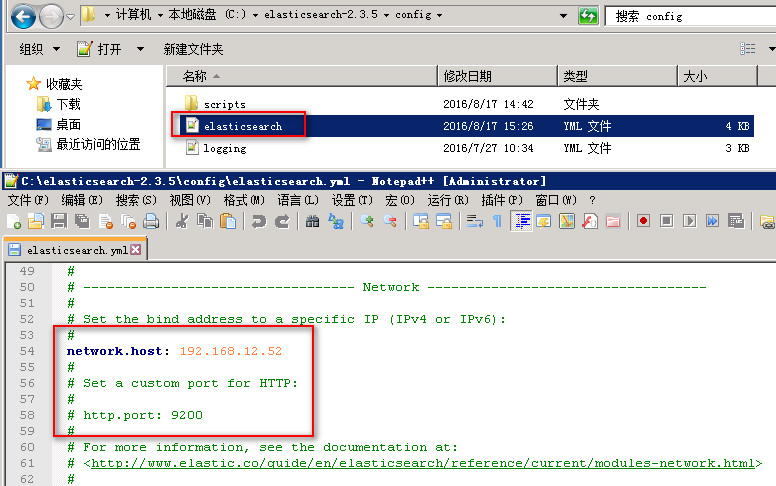Open the 窗口(W) menu

pyautogui.click(x=556, y=200)
